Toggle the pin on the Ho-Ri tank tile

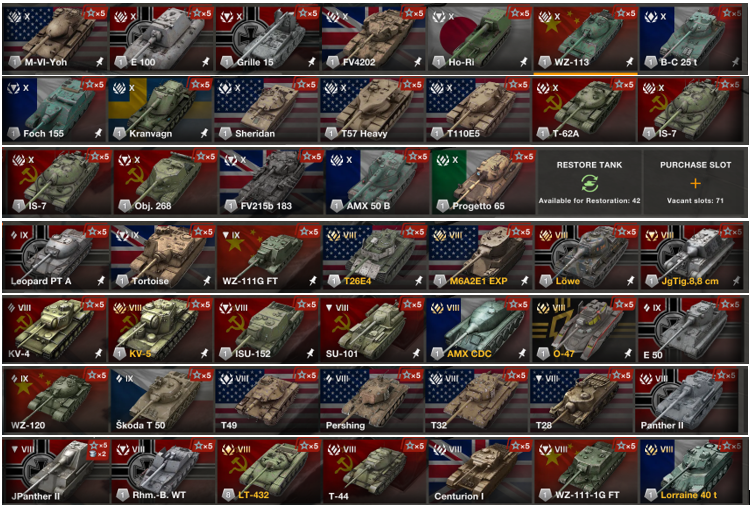point(523,62)
